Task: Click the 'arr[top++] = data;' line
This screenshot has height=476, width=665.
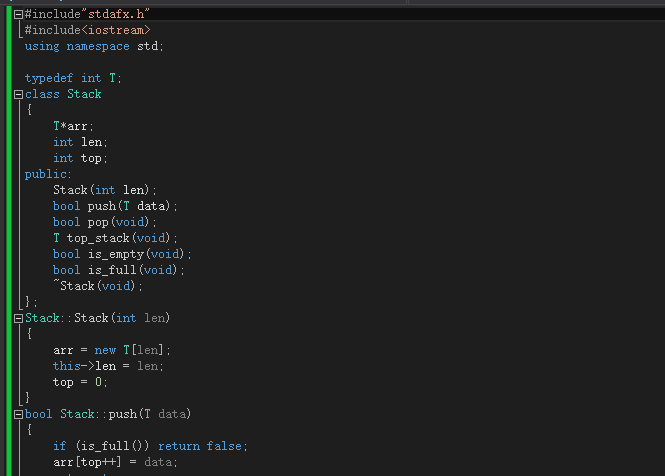Action: [x=115, y=462]
